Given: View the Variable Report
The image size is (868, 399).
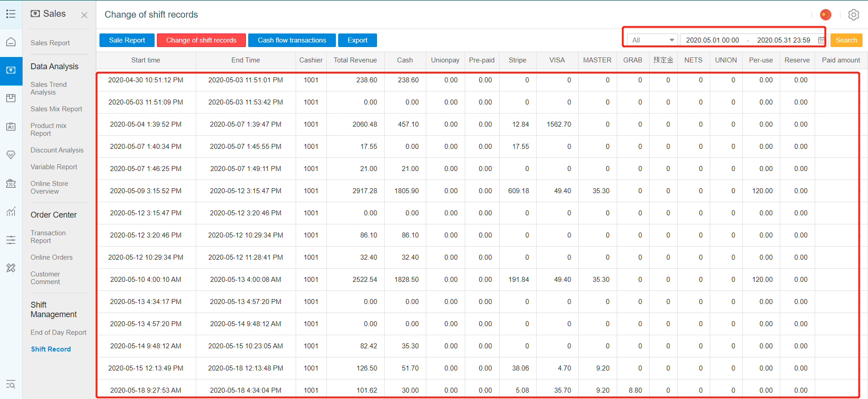Looking at the screenshot, I should point(54,167).
